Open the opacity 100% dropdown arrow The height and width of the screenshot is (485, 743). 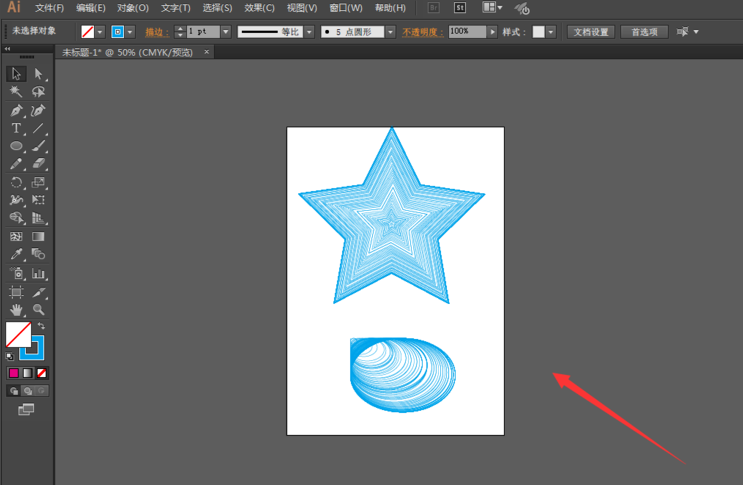coord(492,32)
